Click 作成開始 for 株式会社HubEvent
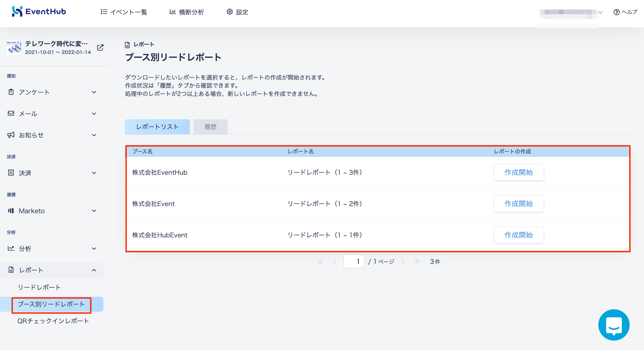644x350 pixels. 519,235
